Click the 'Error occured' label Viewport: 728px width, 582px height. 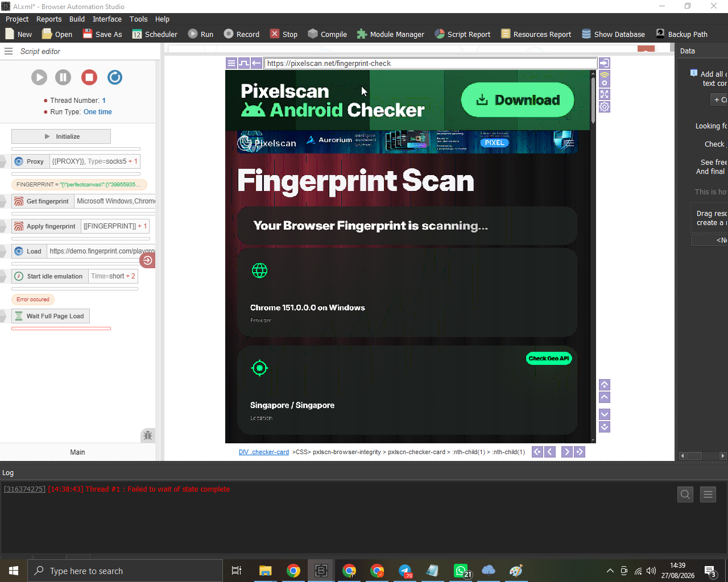click(33, 300)
